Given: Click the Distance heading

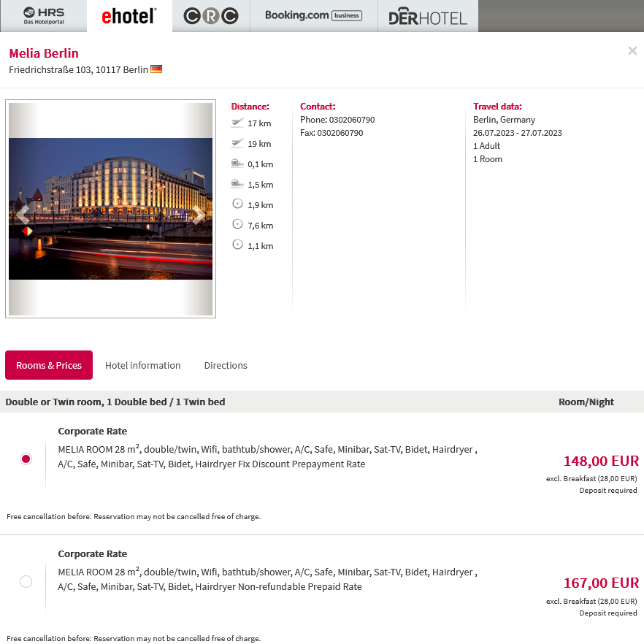Looking at the screenshot, I should pyautogui.click(x=250, y=107).
